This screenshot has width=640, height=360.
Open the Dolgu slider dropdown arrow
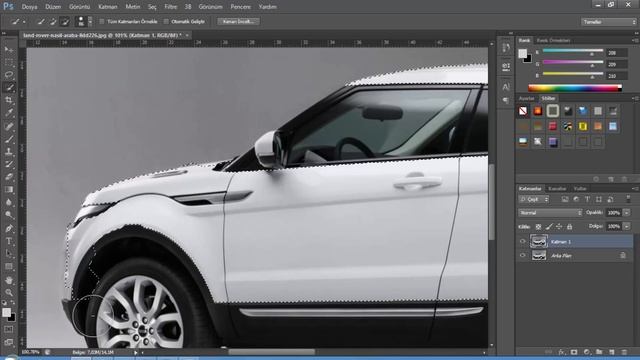(x=627, y=226)
